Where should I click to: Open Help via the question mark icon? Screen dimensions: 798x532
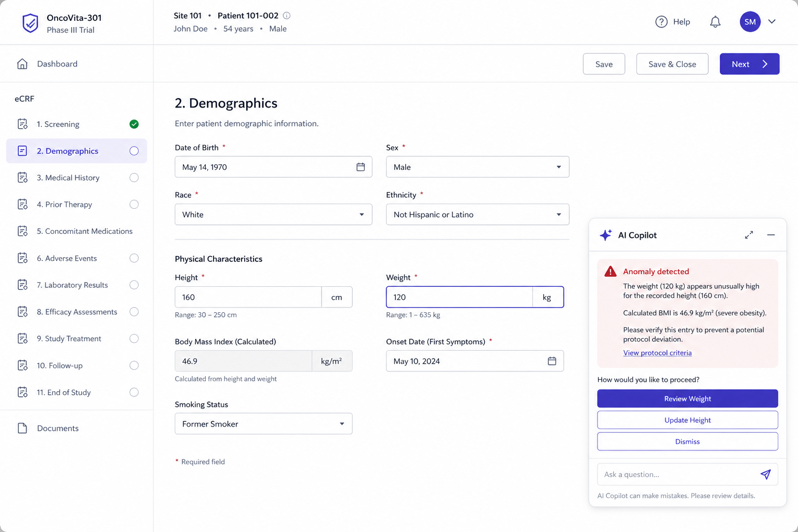click(661, 22)
